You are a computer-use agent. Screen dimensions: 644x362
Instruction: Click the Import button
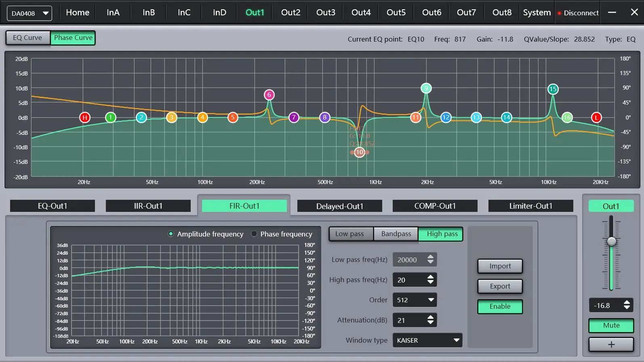[500, 266]
